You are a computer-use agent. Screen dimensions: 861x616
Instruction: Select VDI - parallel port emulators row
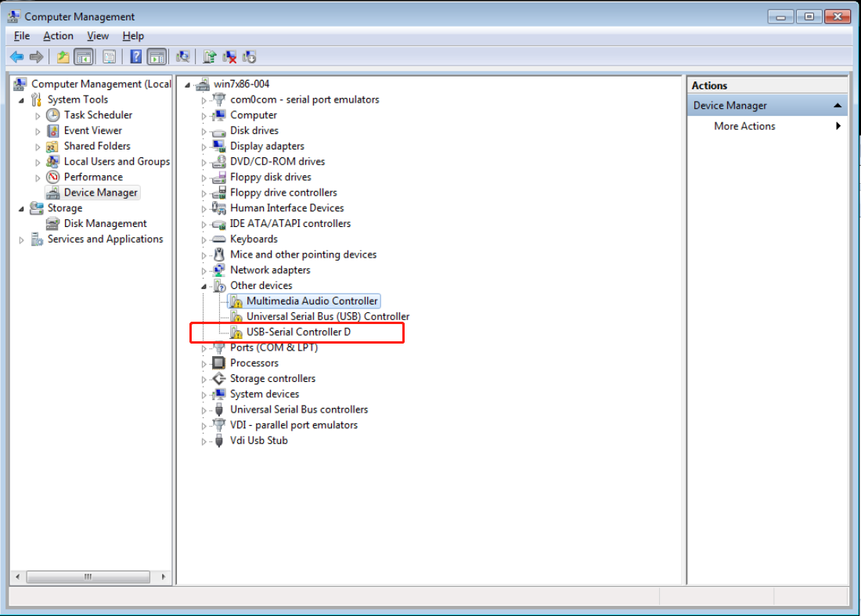294,425
